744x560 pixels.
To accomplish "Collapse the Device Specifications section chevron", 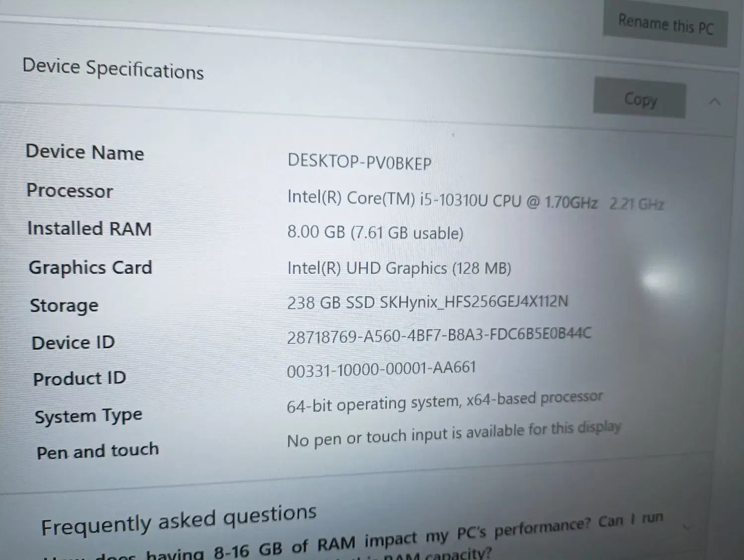I will (x=715, y=102).
